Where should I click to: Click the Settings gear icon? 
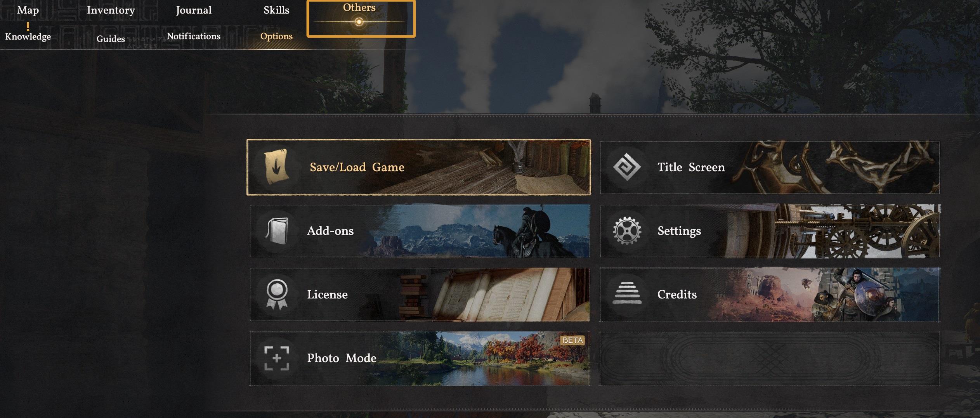click(x=627, y=231)
